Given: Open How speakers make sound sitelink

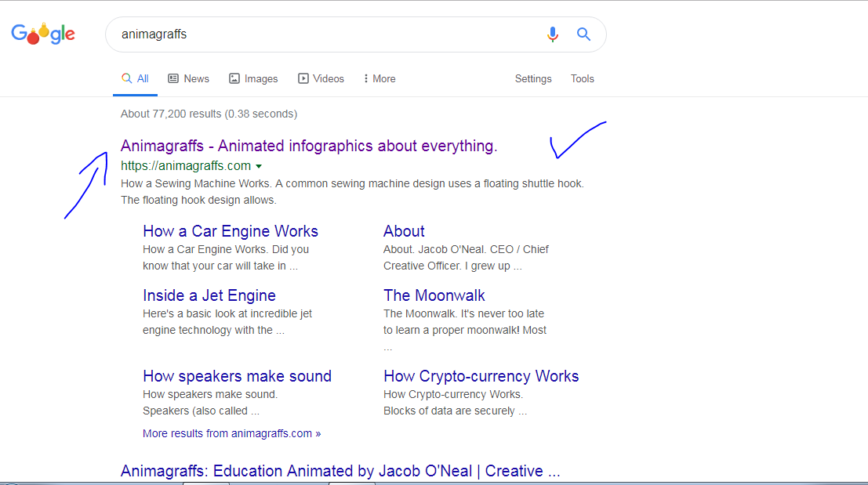Looking at the screenshot, I should click(x=237, y=376).
